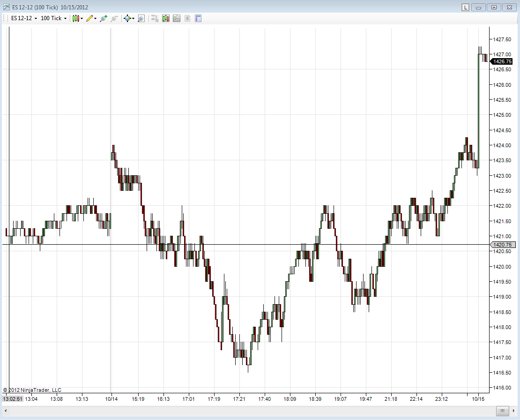Click the zoom frame magnifier icon
Screen dimensions: 520x420
click(x=141, y=19)
